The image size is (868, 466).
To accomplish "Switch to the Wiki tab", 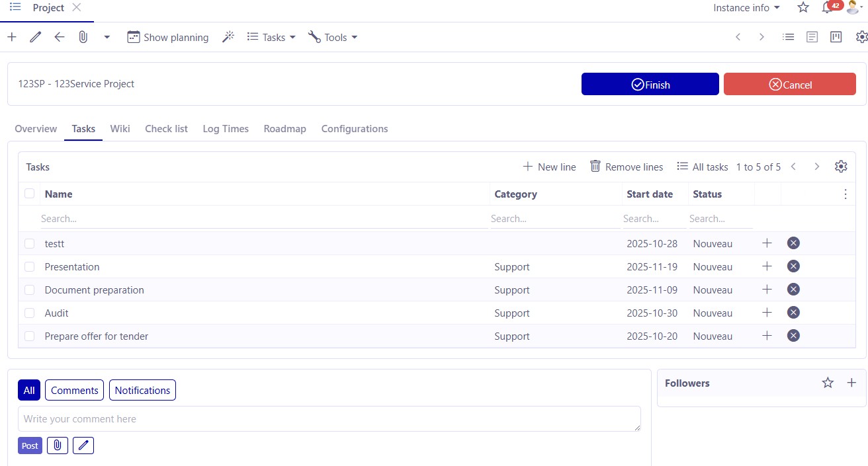I will pos(120,128).
